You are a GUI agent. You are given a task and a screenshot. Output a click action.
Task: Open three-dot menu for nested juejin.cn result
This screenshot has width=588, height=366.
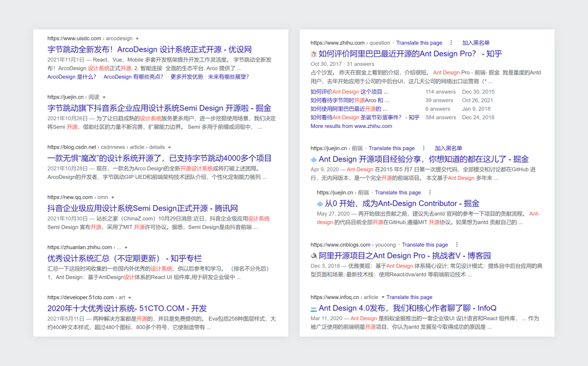(x=430, y=192)
